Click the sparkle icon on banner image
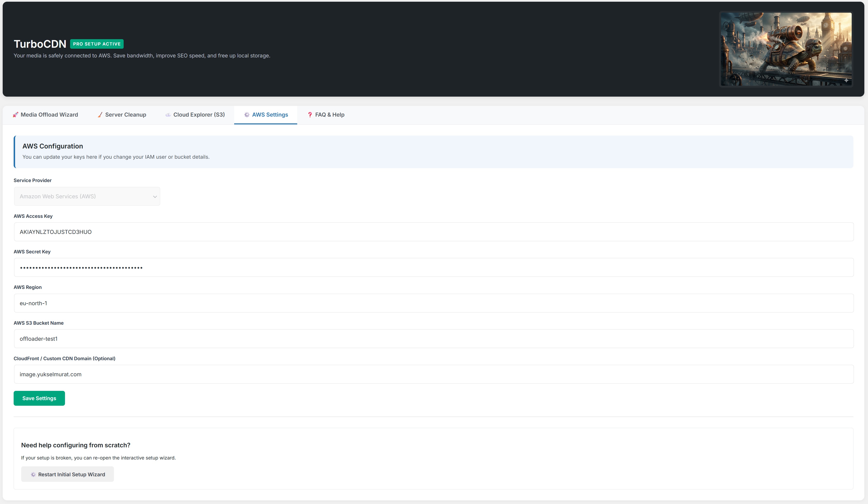The image size is (868, 504). pos(846,80)
